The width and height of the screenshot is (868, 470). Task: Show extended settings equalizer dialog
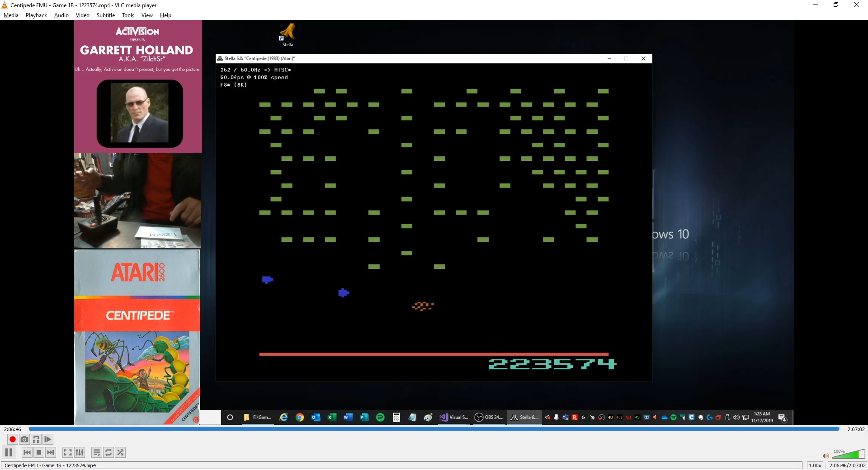coord(80,452)
